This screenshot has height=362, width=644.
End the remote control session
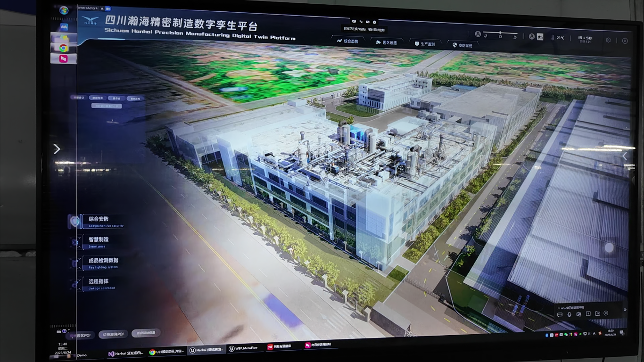[606, 313]
